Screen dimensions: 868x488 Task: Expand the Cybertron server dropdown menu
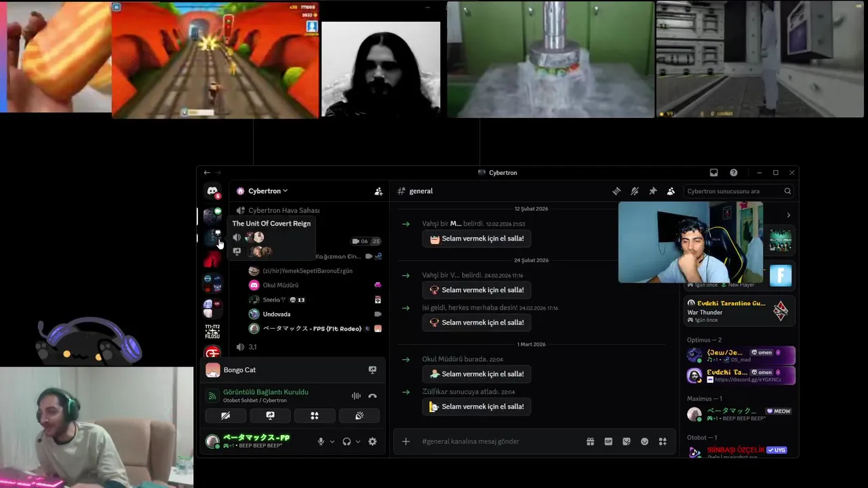[285, 191]
